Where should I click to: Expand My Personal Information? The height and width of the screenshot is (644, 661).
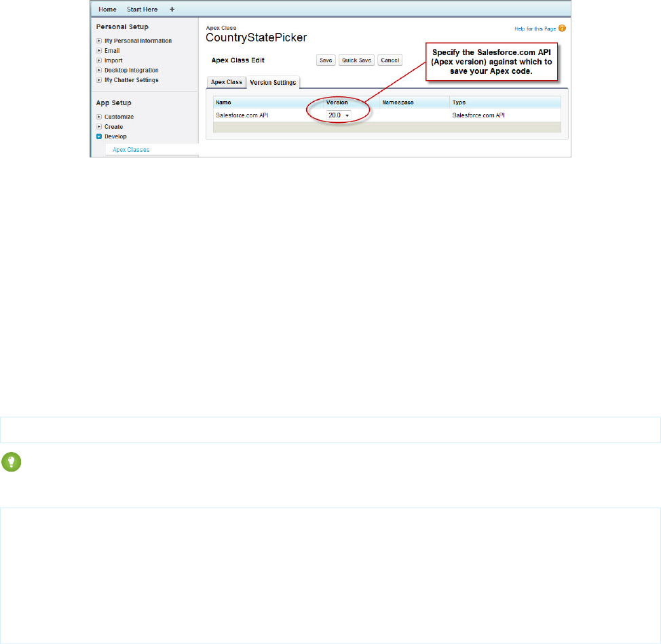(x=99, y=41)
